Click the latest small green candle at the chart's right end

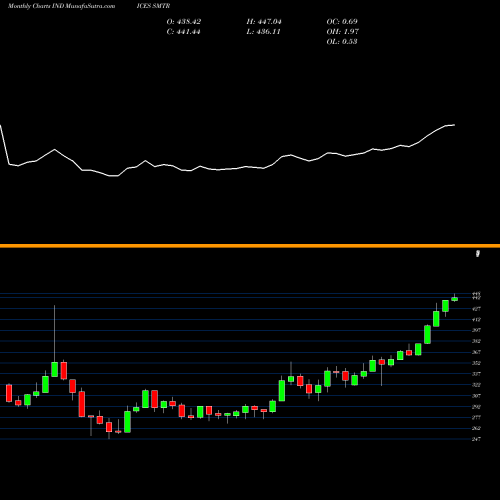point(455,299)
